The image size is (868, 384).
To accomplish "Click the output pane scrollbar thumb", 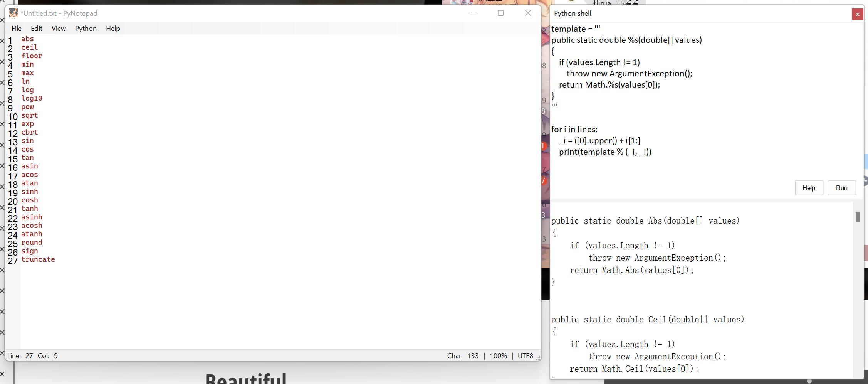I will click(858, 217).
